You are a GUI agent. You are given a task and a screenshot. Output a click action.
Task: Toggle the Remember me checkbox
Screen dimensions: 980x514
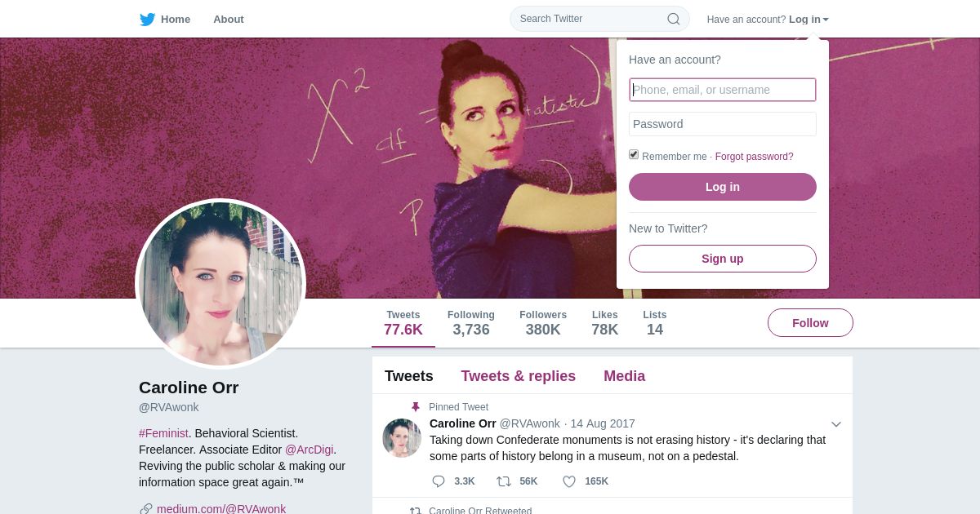(634, 154)
